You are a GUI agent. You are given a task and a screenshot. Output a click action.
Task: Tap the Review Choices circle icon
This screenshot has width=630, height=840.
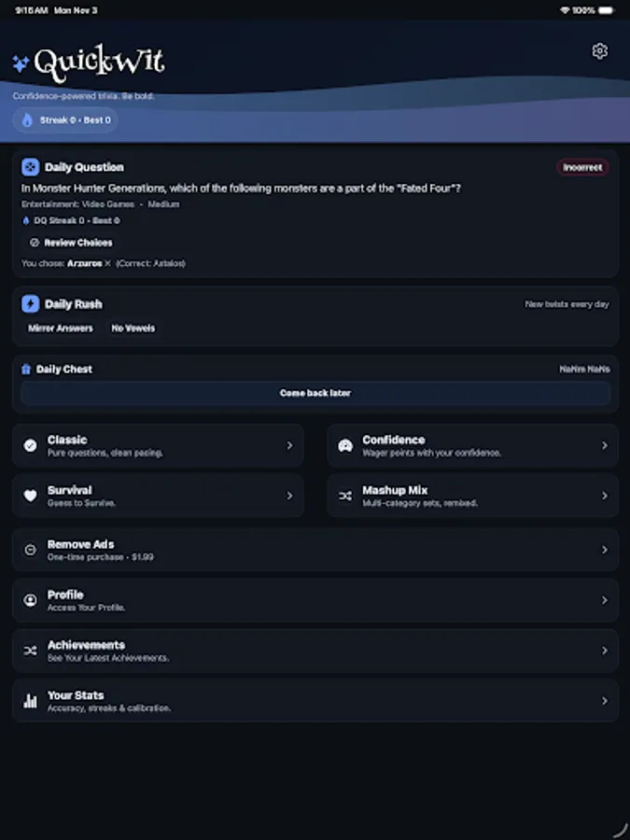[35, 243]
